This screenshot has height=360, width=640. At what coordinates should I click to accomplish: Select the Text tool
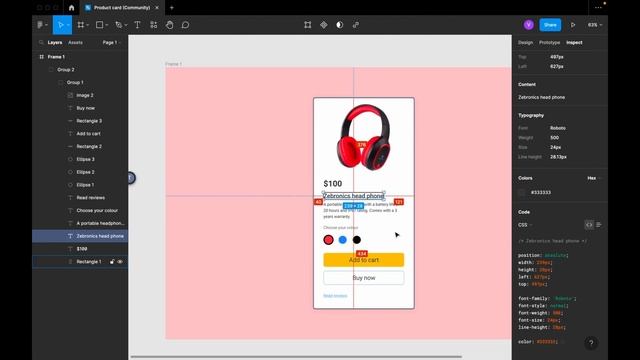click(138, 25)
